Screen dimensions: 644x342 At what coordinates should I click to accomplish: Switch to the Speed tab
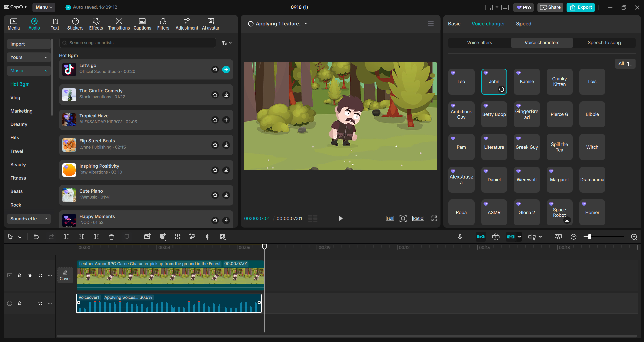coord(524,24)
